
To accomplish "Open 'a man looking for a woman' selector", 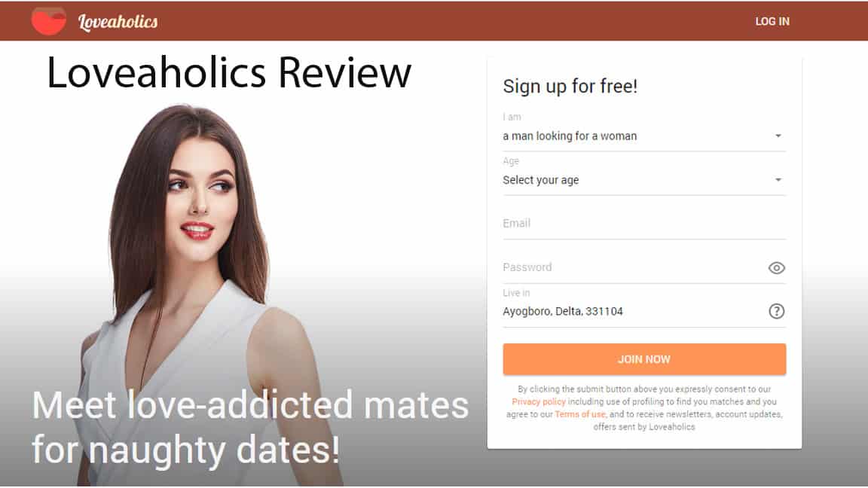I will coord(644,136).
